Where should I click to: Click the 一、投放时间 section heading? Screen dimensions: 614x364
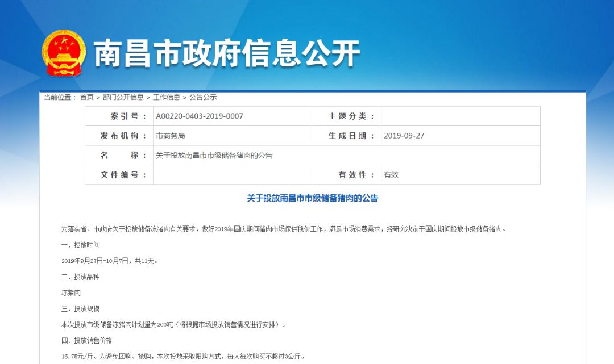tap(81, 245)
